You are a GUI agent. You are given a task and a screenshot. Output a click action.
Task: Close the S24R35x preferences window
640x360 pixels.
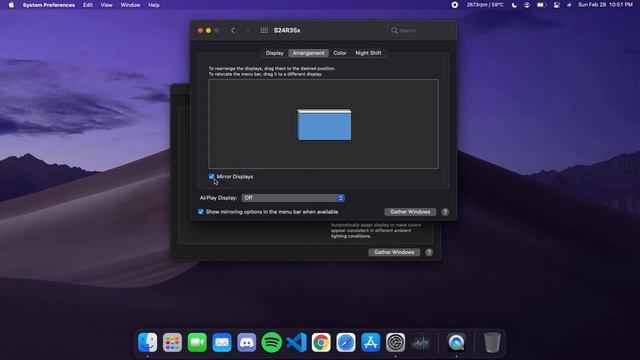point(200,30)
